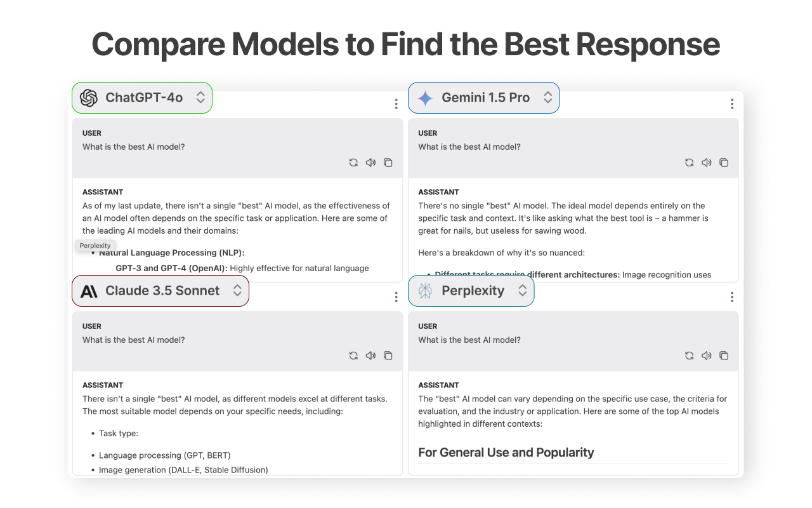Image resolution: width=812 pixels, height=508 pixels.
Task: Copy the ChatGPT-4o user message
Action: click(x=388, y=163)
